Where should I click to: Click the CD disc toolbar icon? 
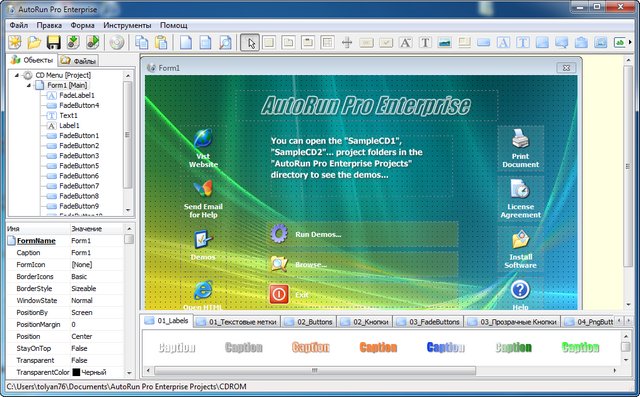point(117,42)
